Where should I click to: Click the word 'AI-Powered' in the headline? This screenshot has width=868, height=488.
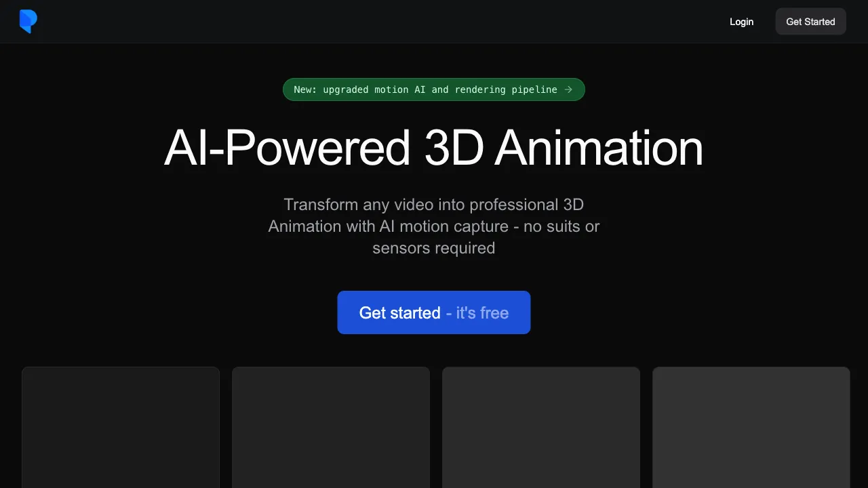click(x=288, y=148)
